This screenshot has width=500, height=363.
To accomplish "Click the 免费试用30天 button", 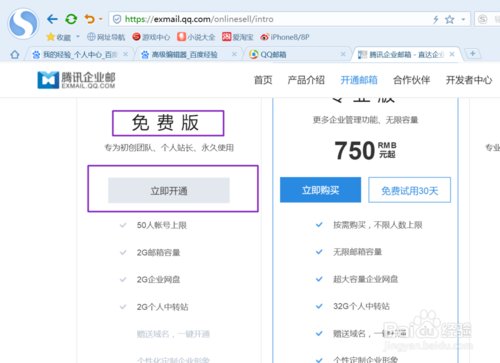I will coord(409,190).
